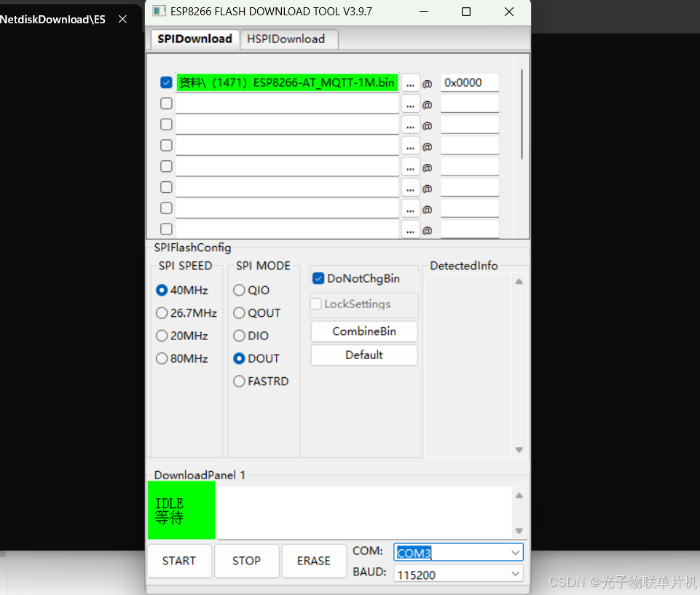
Task: Close the Flash Download Tool window
Action: (x=509, y=12)
